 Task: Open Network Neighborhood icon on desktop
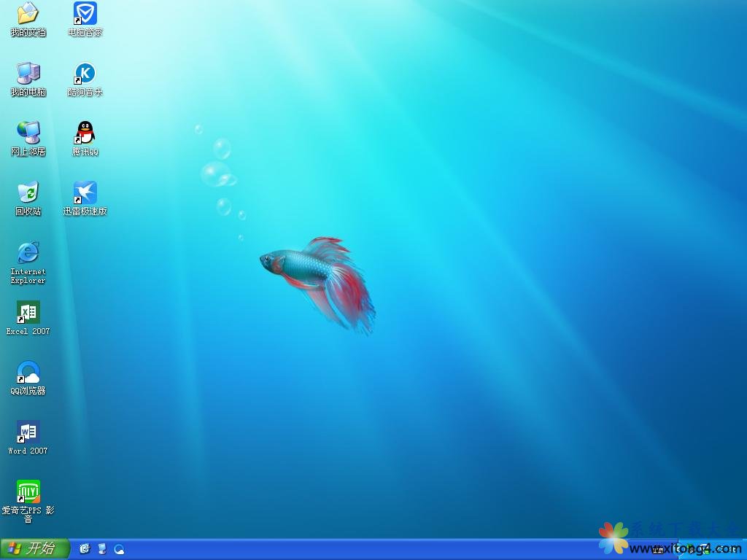click(x=28, y=133)
